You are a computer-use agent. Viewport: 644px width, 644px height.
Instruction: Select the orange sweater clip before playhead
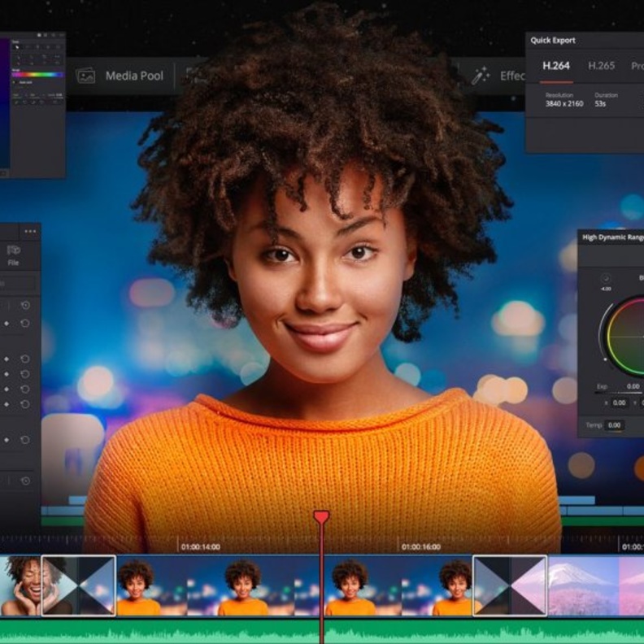(x=218, y=585)
